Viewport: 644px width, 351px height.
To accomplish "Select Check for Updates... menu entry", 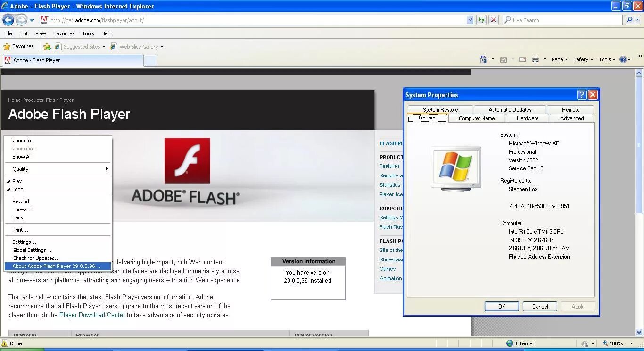I will click(x=58, y=258).
